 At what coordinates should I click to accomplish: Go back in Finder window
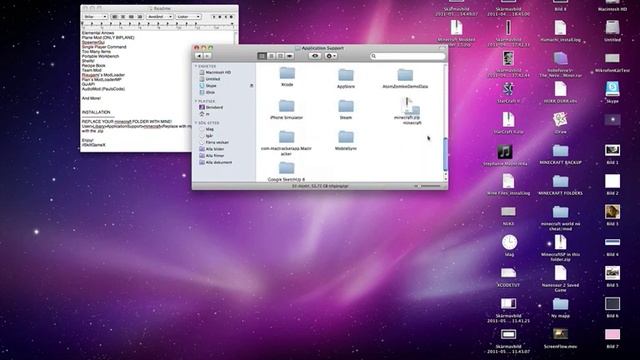tap(199, 56)
